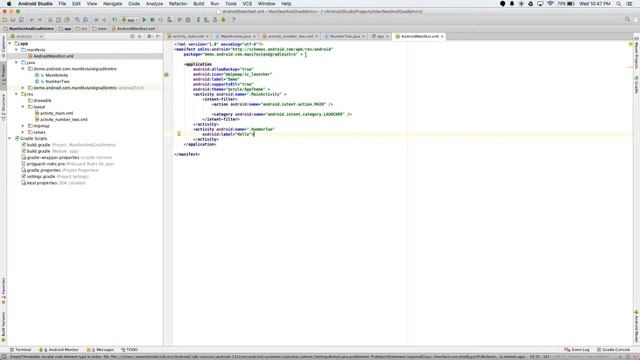Click the Synchronize toolbar icon
The image size is (640, 360).
coord(21,20)
